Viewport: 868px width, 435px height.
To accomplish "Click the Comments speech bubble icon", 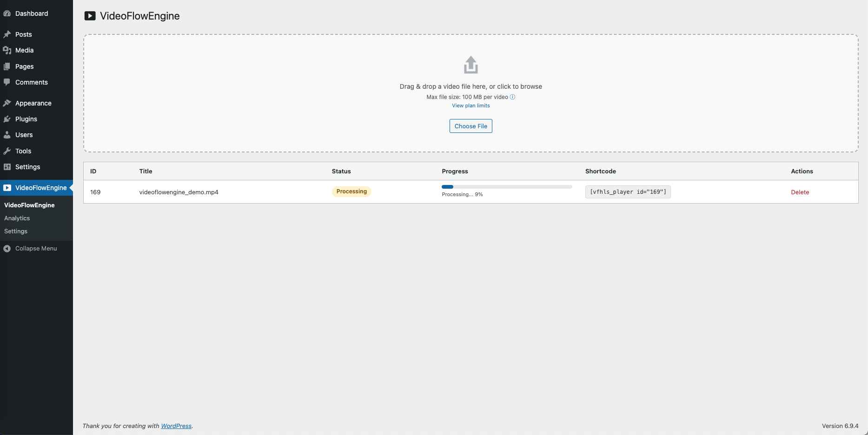I will 7,82.
